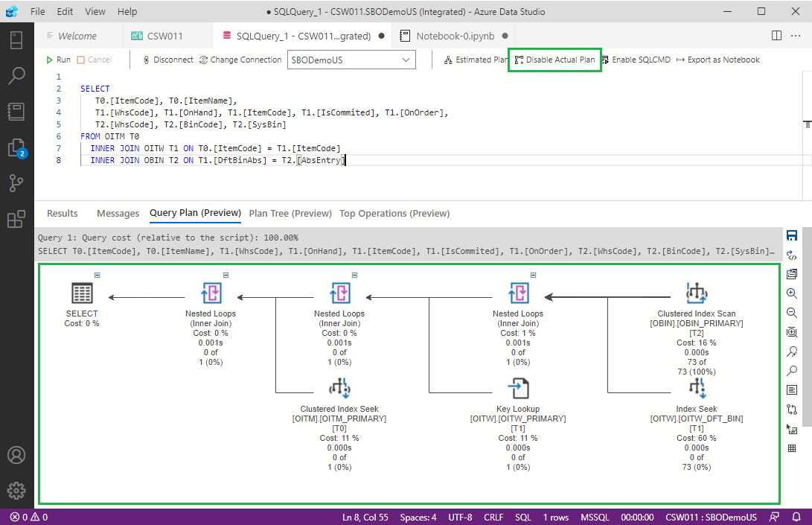Open the File menu
Image resolution: width=812 pixels, height=525 pixels.
pos(37,11)
